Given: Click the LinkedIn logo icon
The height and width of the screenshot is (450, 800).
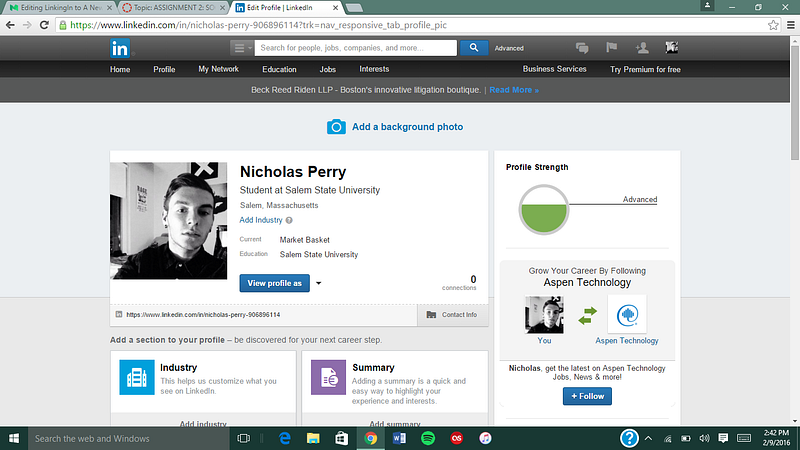Looking at the screenshot, I should (x=120, y=48).
